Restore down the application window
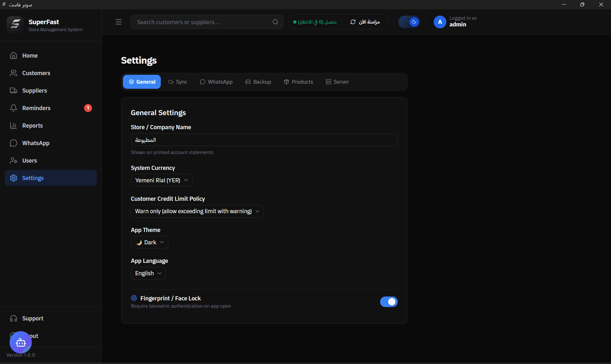The image size is (611, 364). tap(582, 4)
